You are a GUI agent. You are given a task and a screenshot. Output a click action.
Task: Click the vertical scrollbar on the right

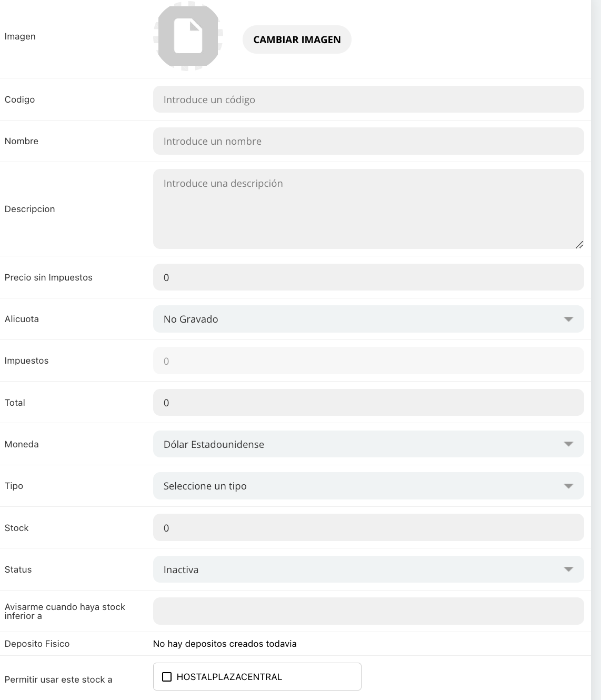(x=596, y=316)
